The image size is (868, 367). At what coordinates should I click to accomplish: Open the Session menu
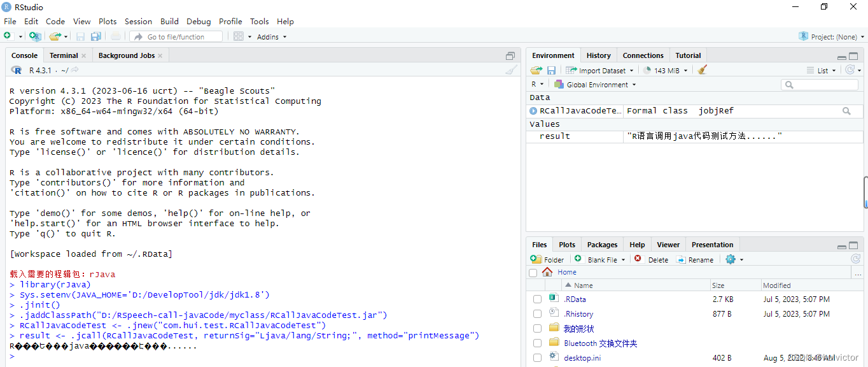pyautogui.click(x=138, y=21)
